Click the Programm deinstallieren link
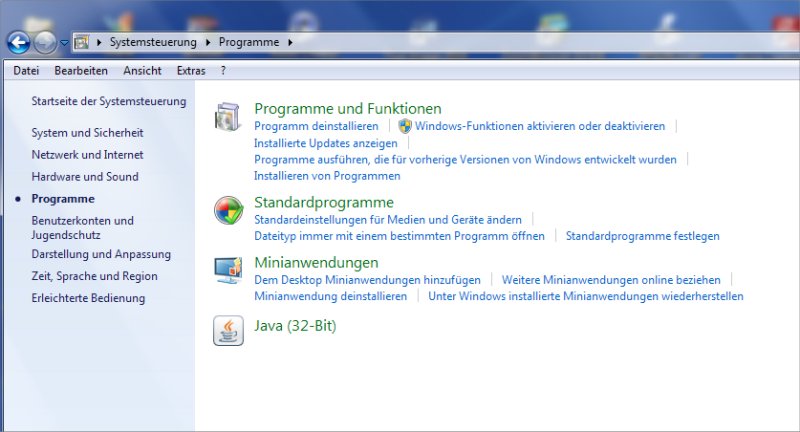 point(316,127)
